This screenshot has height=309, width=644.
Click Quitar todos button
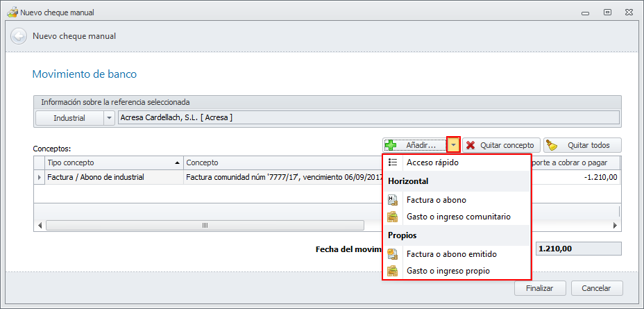(582, 145)
